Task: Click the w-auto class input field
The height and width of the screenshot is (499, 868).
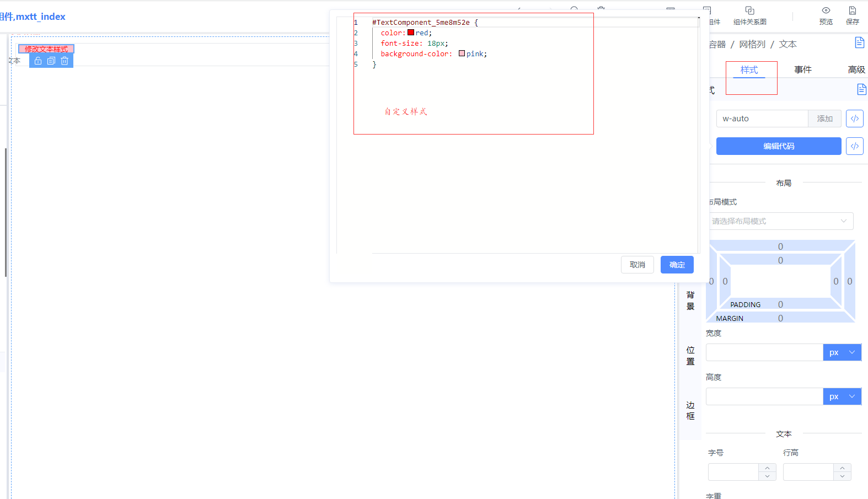Action: tap(762, 119)
